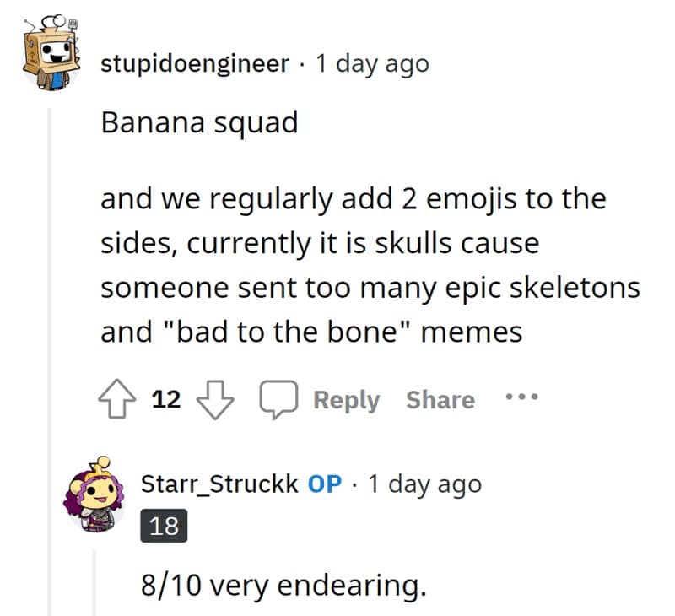Collapse stupidoengineer's thread via vertical line
Image resolution: width=675 pixels, height=616 pixels.
(x=49, y=338)
